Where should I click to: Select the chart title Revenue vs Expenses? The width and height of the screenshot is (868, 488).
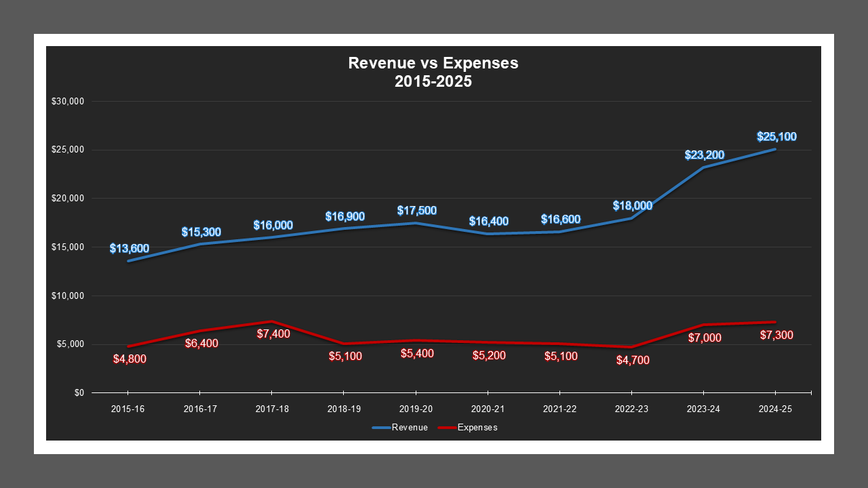433,63
